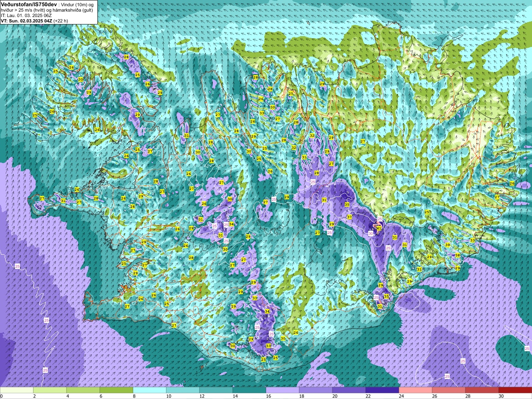Click the yellow gust marker showing 37
532x399 pixels.
coord(350,217)
